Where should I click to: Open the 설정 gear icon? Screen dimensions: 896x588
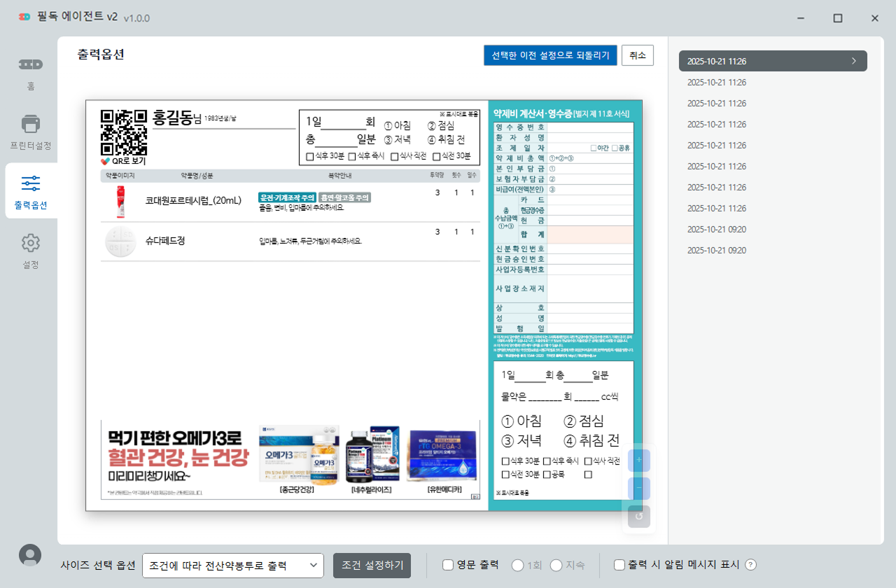click(x=30, y=244)
